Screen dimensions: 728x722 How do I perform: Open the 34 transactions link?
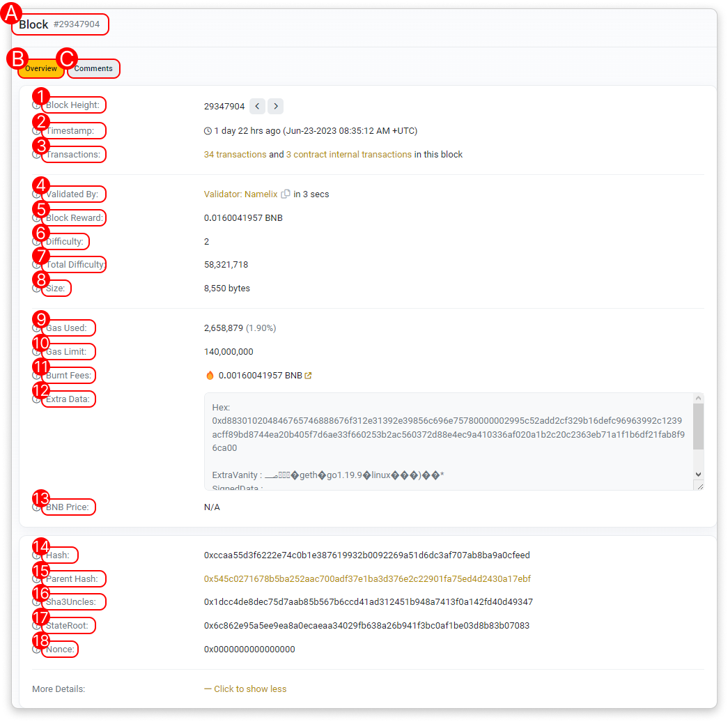[235, 155]
